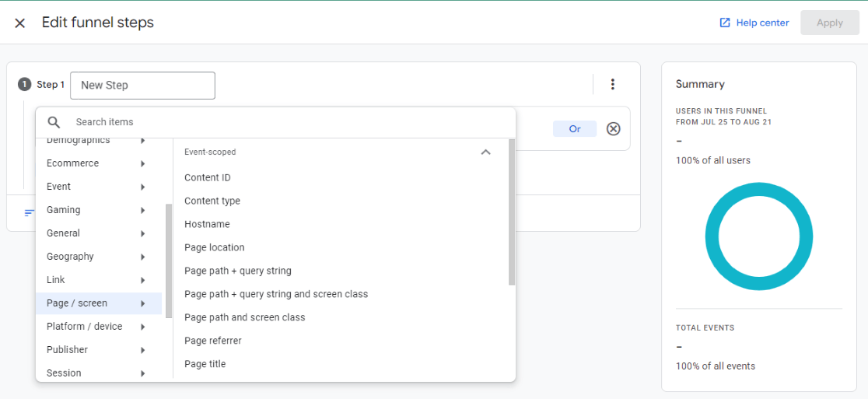Image resolution: width=868 pixels, height=399 pixels.
Task: Select Page path + query string
Action: [x=238, y=271]
